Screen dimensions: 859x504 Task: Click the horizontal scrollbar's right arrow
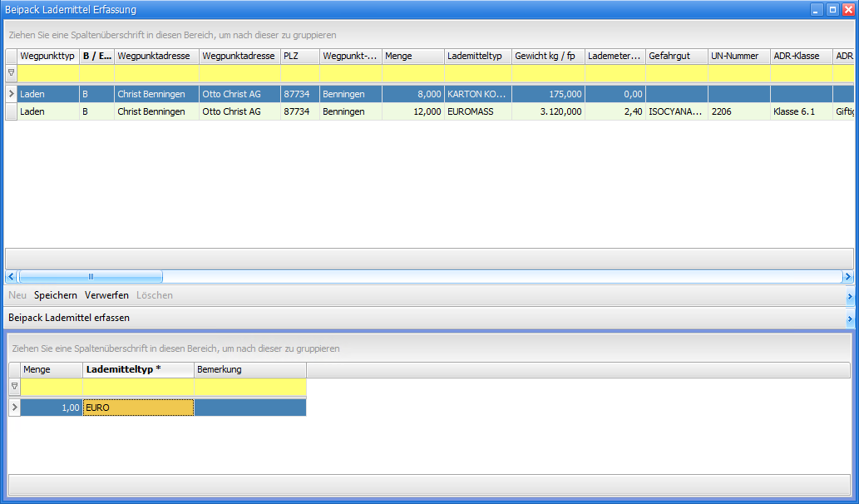click(847, 277)
